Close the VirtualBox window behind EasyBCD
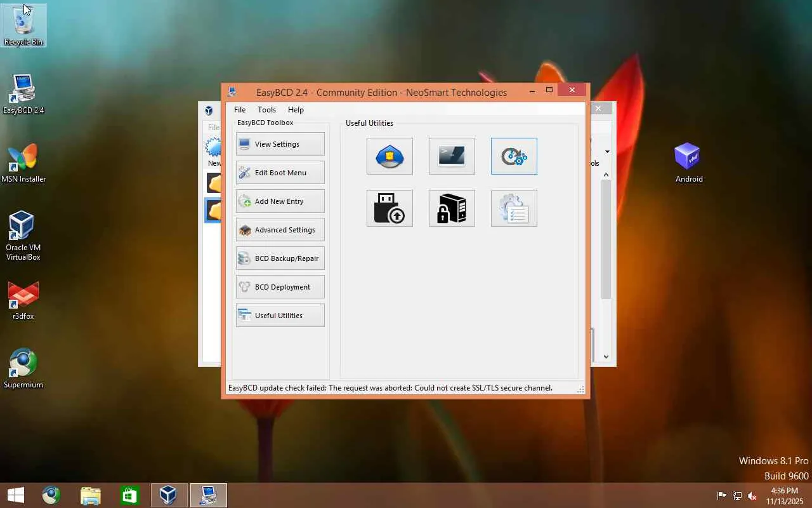The height and width of the screenshot is (508, 812). [x=598, y=109]
